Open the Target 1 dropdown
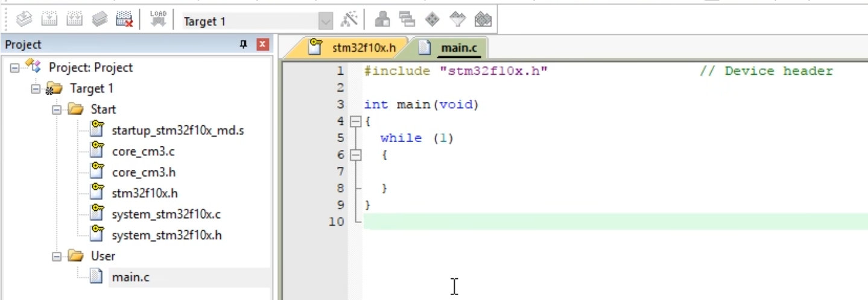 pyautogui.click(x=326, y=22)
